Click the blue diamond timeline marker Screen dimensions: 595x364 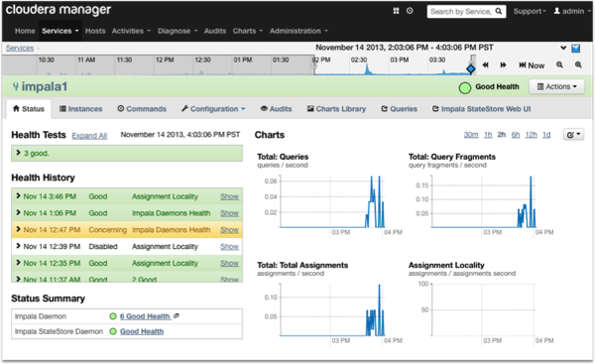pos(470,68)
